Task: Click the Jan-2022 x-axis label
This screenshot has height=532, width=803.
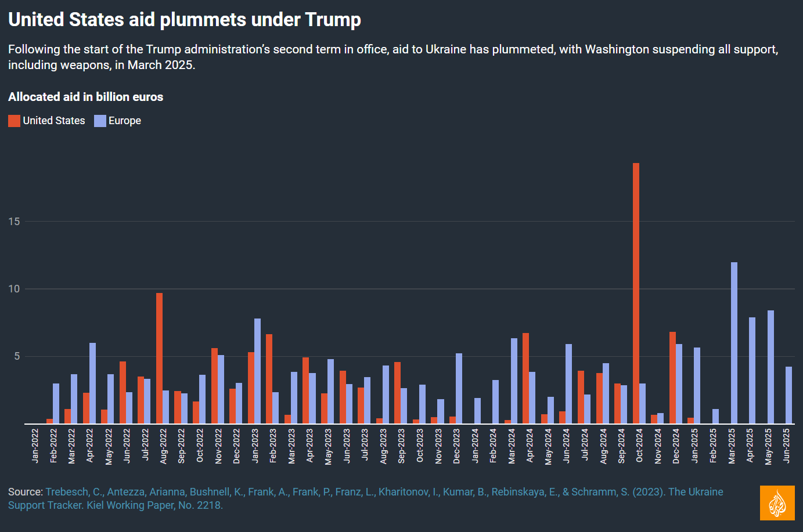Action: pos(35,446)
